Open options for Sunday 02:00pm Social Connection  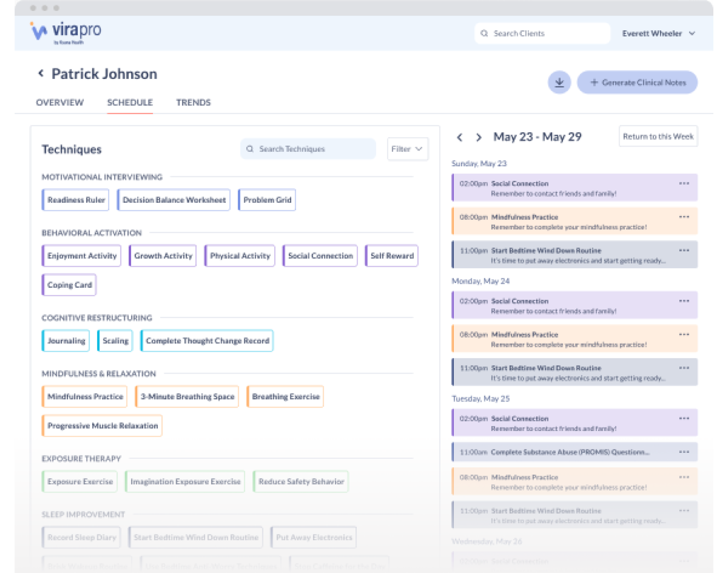684,183
